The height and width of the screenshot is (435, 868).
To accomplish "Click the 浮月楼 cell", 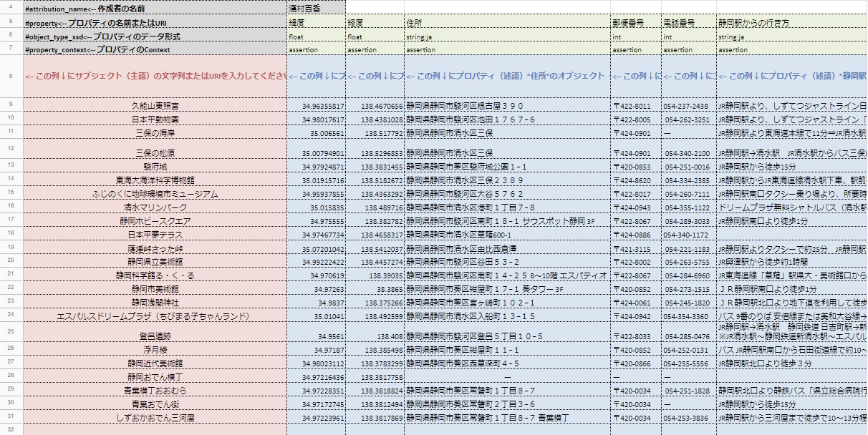I will [155, 350].
